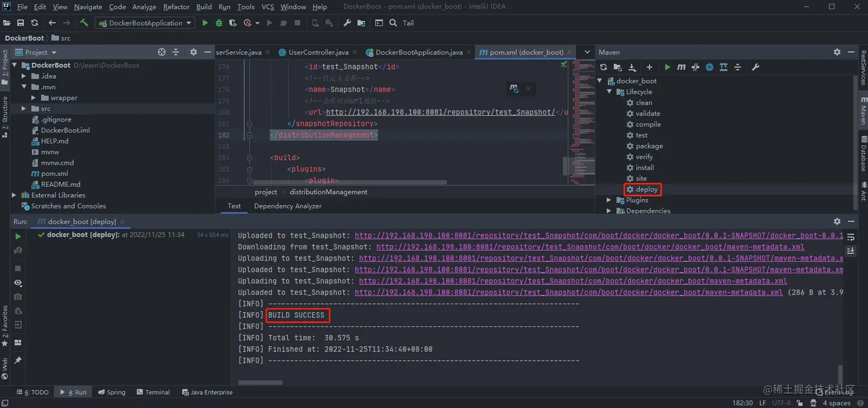
Task: Toggle Skip Tests mode lightning icon
Action: tap(710, 67)
